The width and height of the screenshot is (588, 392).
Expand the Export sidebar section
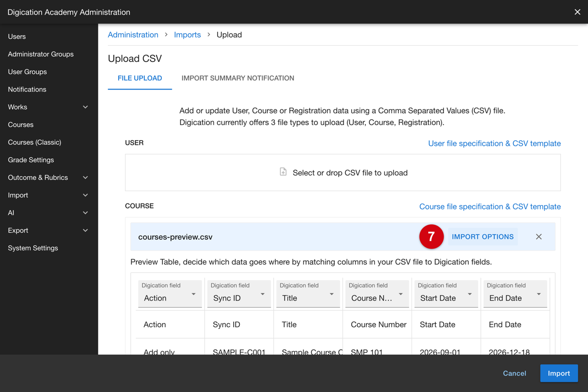coord(85,230)
